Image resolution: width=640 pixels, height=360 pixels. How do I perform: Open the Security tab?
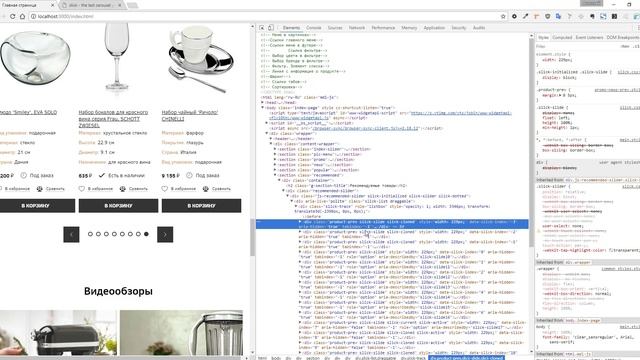click(x=459, y=28)
